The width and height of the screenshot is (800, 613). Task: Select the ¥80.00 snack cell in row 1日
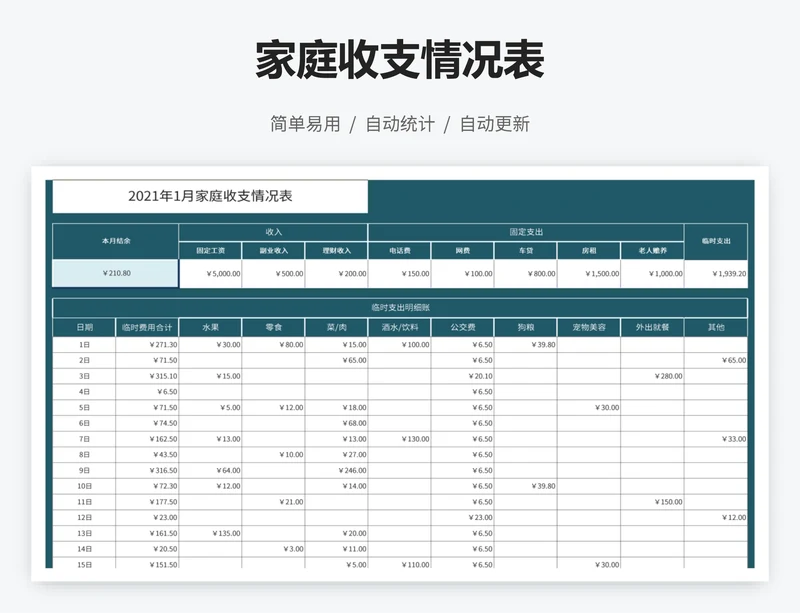[273, 345]
